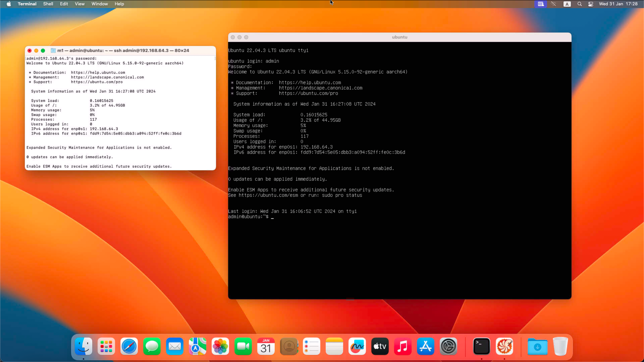This screenshot has width=644, height=362.
Task: Open the Apple menu
Action: click(8, 4)
